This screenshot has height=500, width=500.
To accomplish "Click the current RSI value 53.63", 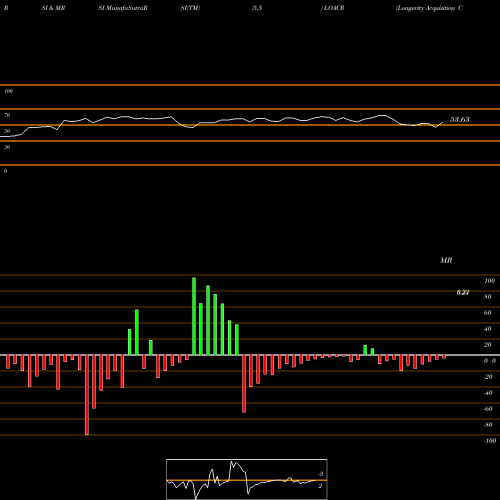I will pyautogui.click(x=460, y=119).
